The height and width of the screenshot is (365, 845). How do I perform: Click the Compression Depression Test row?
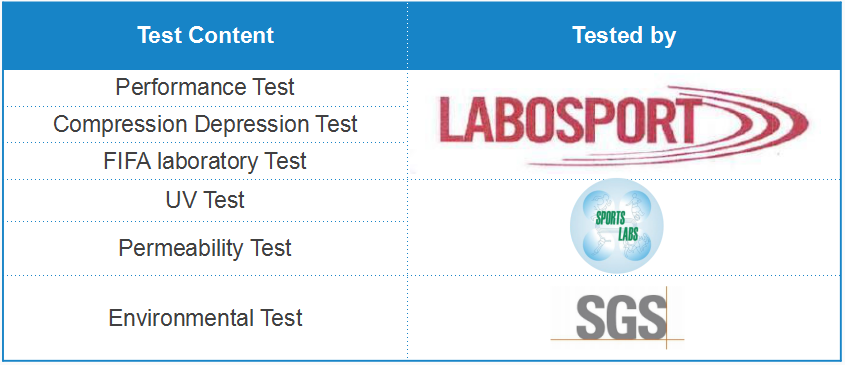pyautogui.click(x=205, y=124)
